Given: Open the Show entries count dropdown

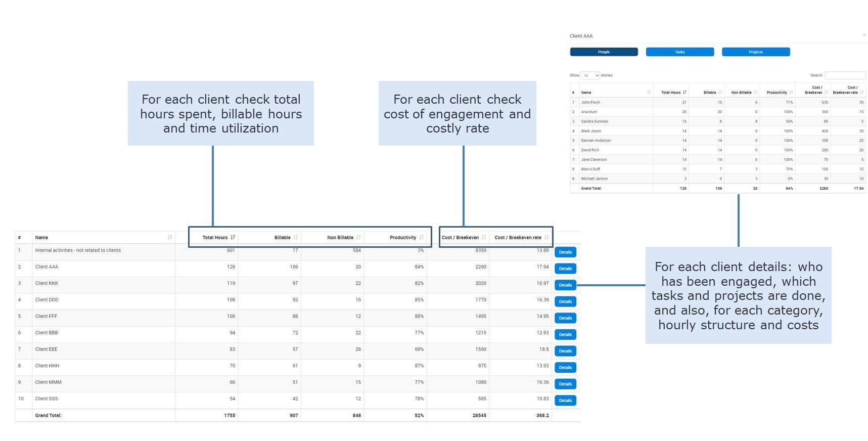Looking at the screenshot, I should (590, 75).
